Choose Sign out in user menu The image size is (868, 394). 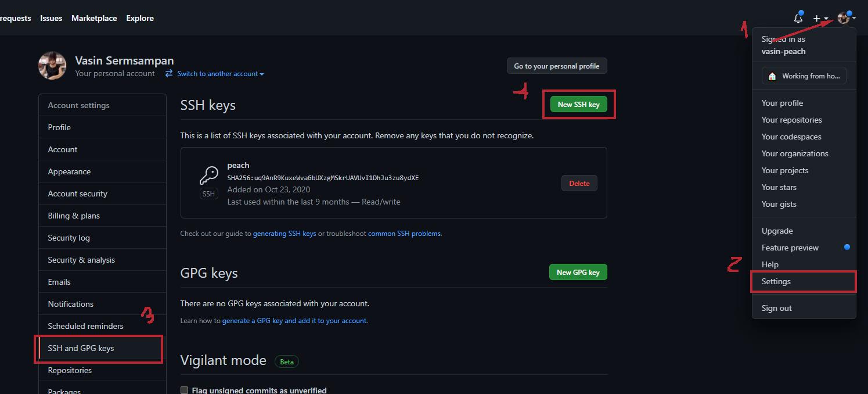click(x=804, y=308)
